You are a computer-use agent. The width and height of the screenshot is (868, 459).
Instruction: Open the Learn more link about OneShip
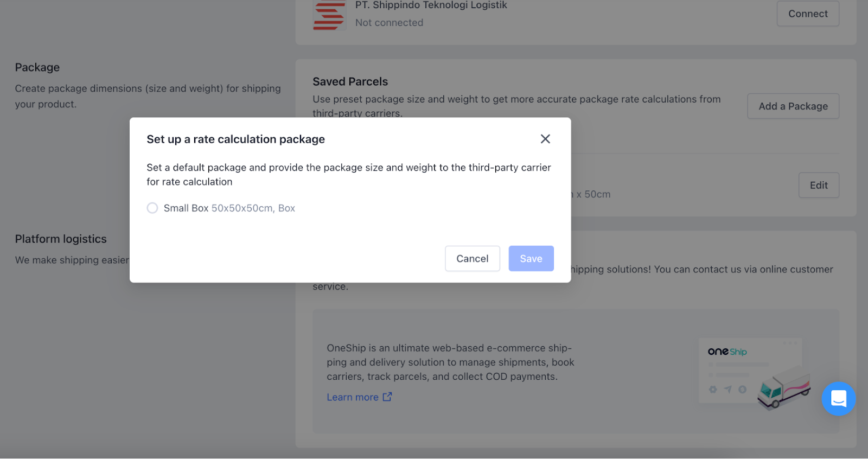pyautogui.click(x=353, y=397)
